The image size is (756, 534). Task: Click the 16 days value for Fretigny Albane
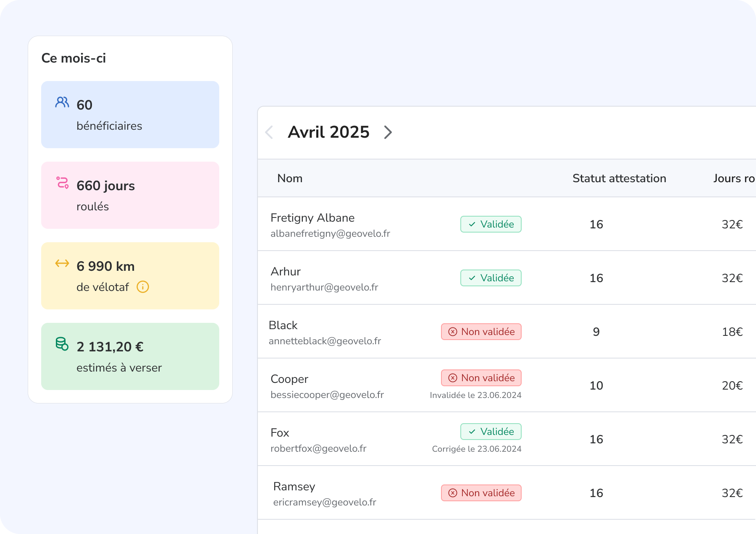point(596,225)
